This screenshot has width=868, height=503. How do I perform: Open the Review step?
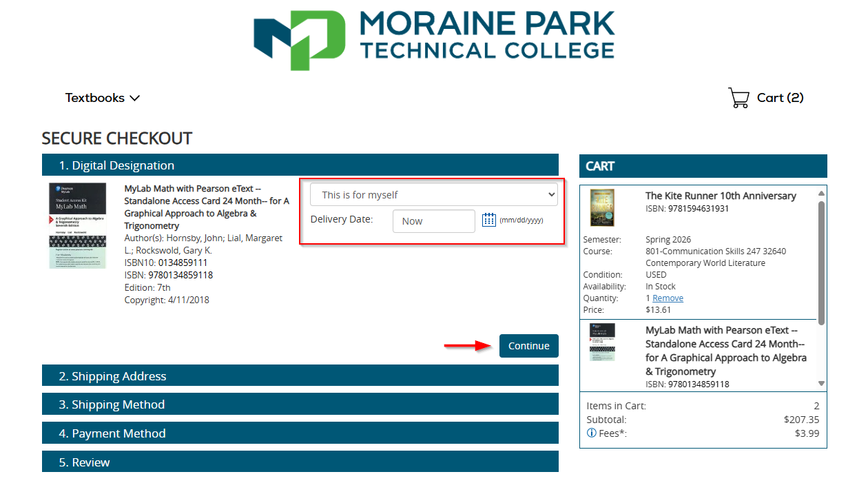pos(300,462)
